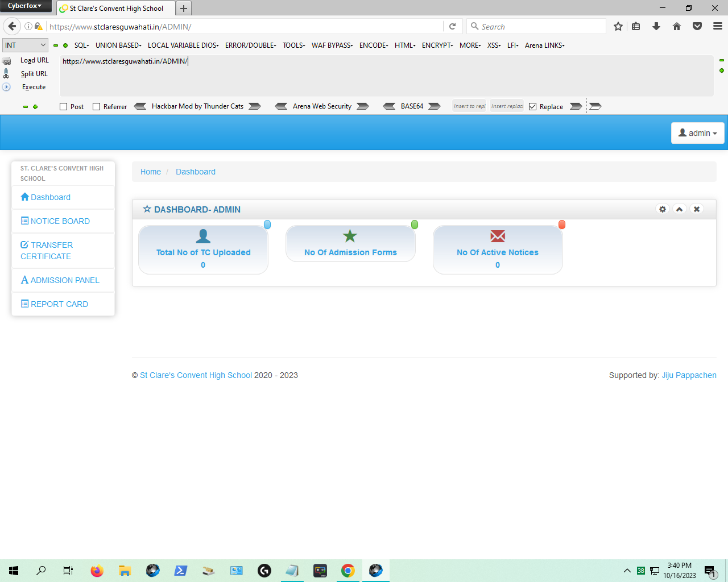Open the bookmarks list icon
Screen dimensions: 728x582
pos(636,26)
